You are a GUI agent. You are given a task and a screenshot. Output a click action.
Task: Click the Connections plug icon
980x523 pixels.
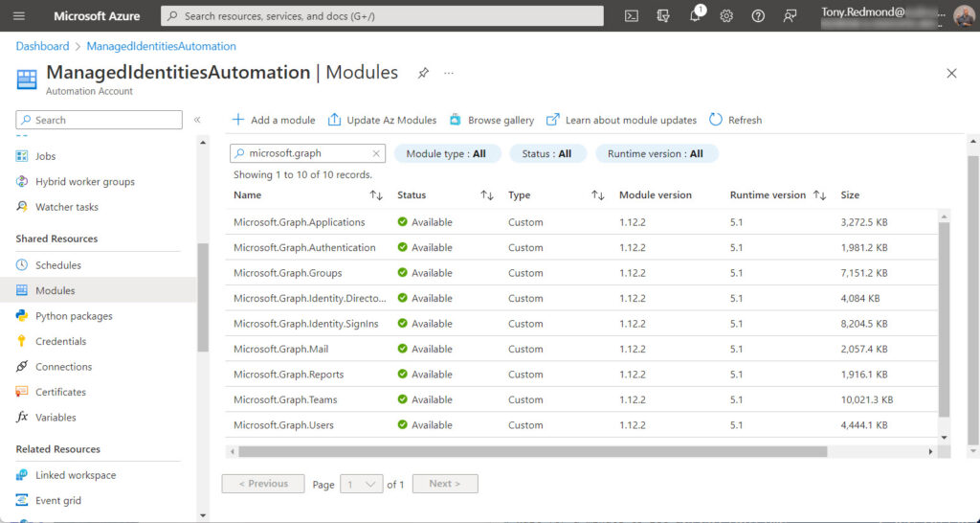pyautogui.click(x=22, y=366)
